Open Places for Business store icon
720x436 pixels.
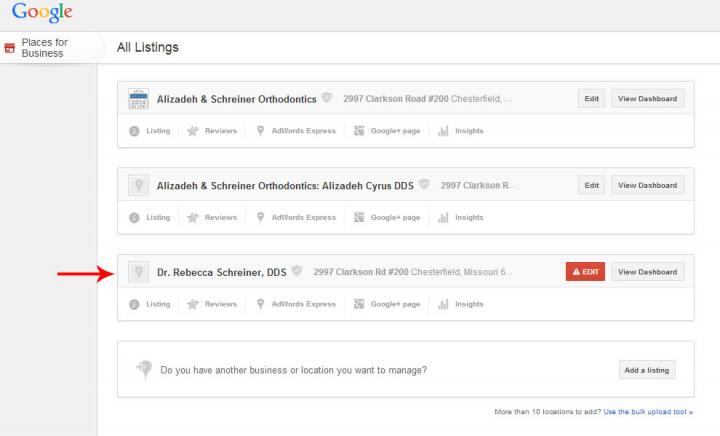tap(10, 48)
